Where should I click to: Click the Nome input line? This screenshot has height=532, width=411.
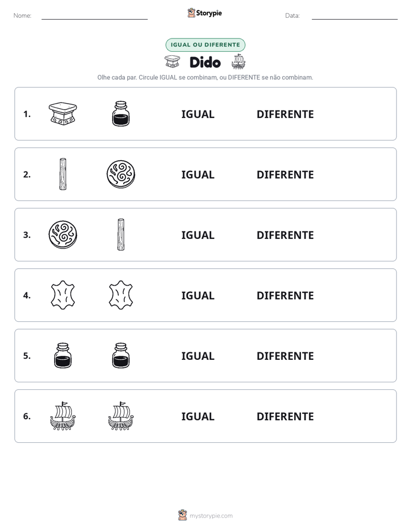point(94,16)
